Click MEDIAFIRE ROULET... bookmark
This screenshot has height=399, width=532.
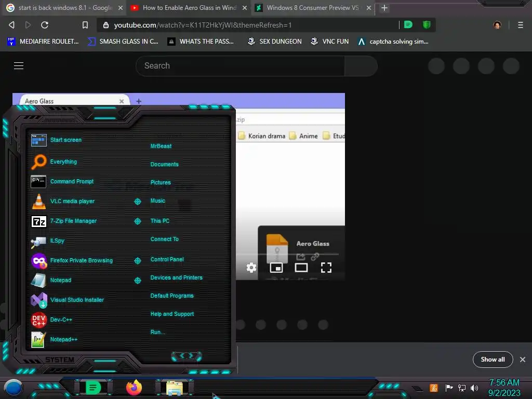(43, 42)
